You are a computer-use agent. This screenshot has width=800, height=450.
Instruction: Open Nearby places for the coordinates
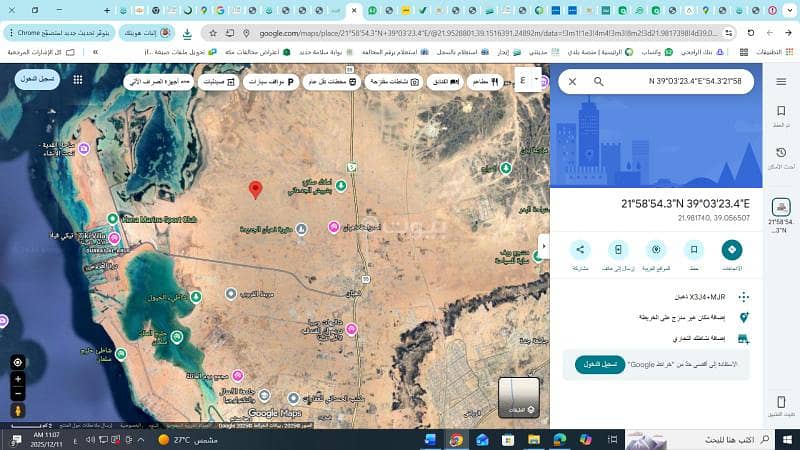pyautogui.click(x=656, y=250)
